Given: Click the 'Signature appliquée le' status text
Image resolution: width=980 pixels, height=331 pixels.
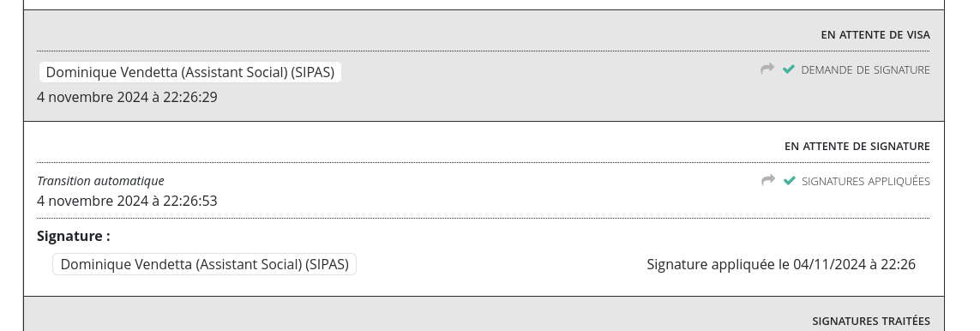Looking at the screenshot, I should 718,265.
